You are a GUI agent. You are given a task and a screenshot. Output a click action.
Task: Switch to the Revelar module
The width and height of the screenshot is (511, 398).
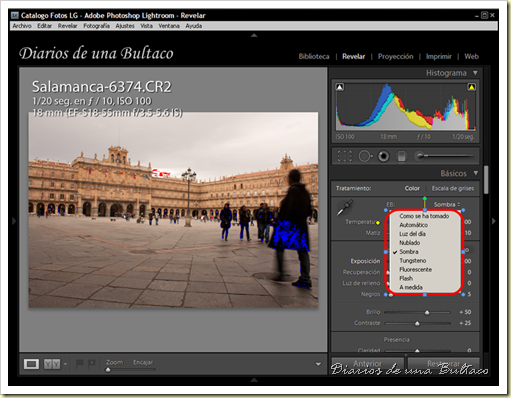pyautogui.click(x=354, y=56)
